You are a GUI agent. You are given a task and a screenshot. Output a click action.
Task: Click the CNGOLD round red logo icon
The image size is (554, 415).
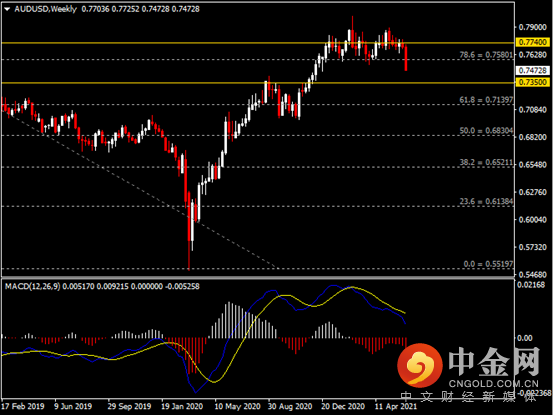[x=420, y=365]
